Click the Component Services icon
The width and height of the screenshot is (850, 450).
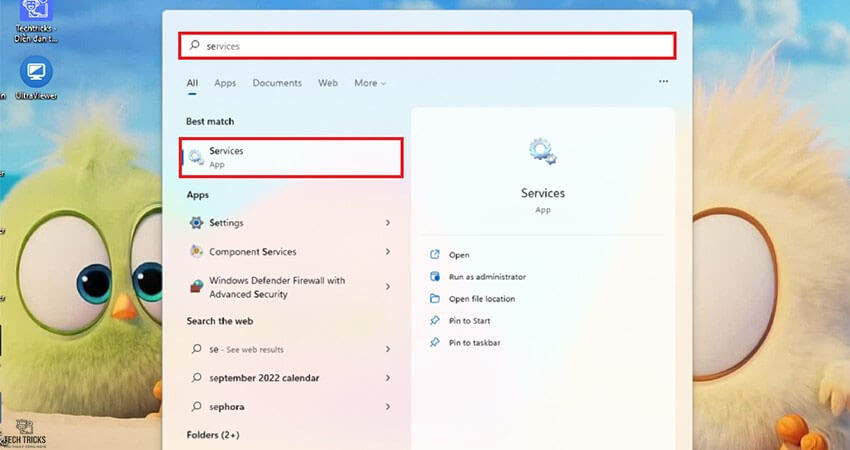[196, 251]
